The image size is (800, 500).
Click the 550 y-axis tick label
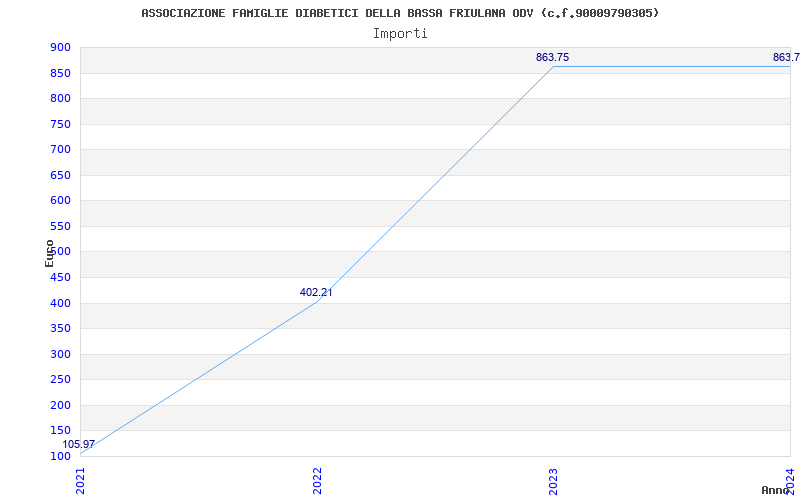(60, 226)
